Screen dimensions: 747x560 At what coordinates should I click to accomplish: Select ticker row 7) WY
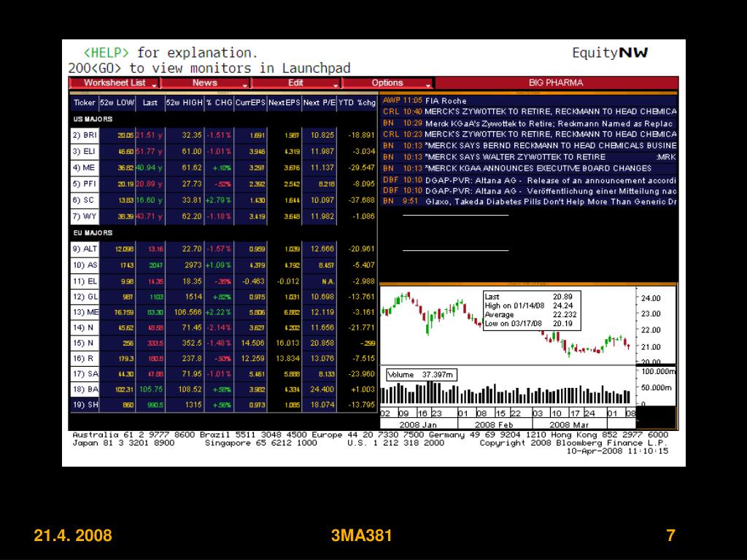[x=85, y=216]
